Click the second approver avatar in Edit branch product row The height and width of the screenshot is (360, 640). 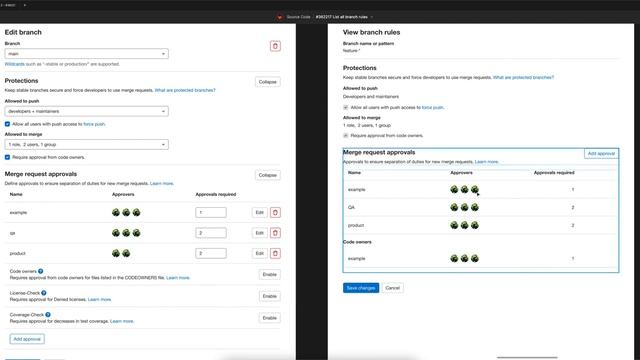point(126,253)
